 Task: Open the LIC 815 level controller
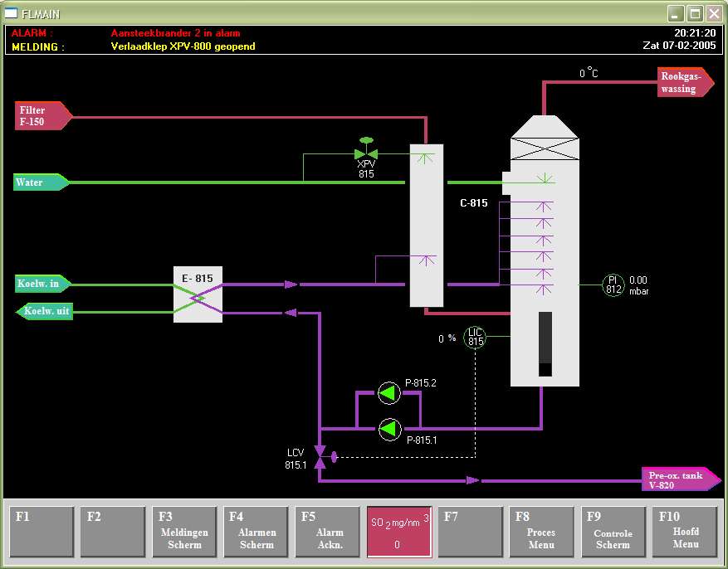pos(475,337)
